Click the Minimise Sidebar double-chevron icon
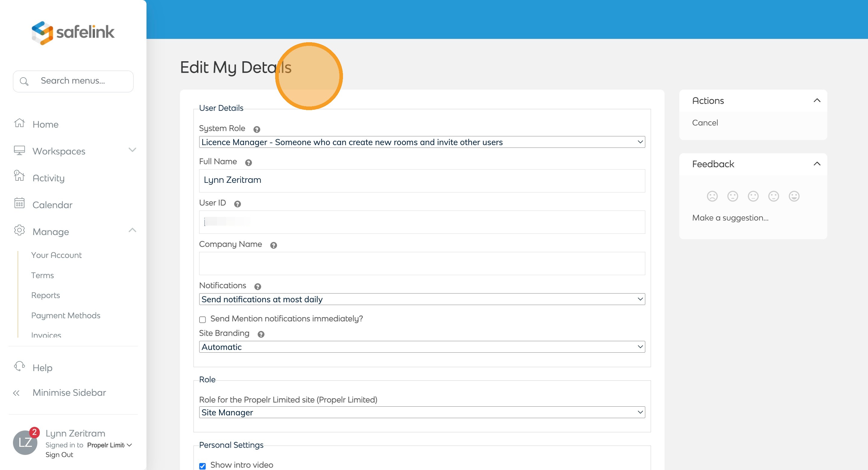868x470 pixels. pyautogui.click(x=16, y=393)
